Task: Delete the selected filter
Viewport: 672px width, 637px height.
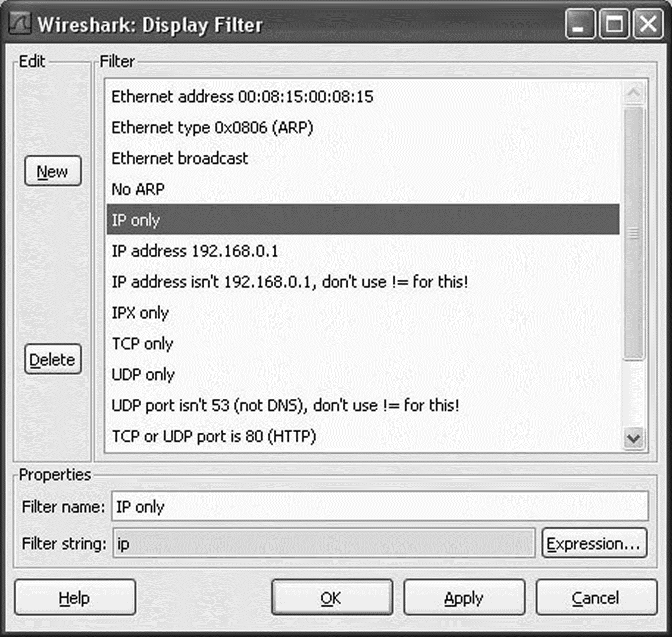Action: pyautogui.click(x=53, y=359)
